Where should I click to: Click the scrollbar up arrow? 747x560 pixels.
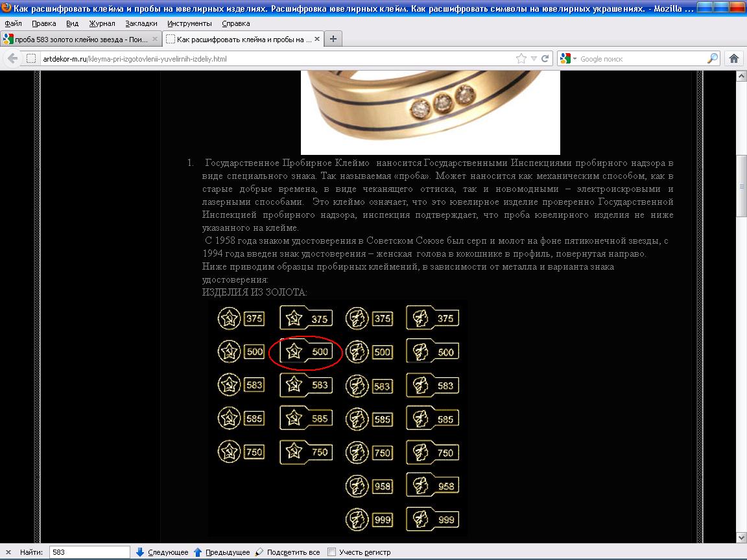click(x=742, y=76)
